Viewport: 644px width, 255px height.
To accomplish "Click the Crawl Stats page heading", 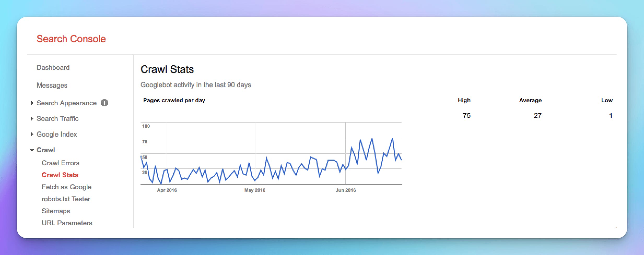I will [x=167, y=69].
